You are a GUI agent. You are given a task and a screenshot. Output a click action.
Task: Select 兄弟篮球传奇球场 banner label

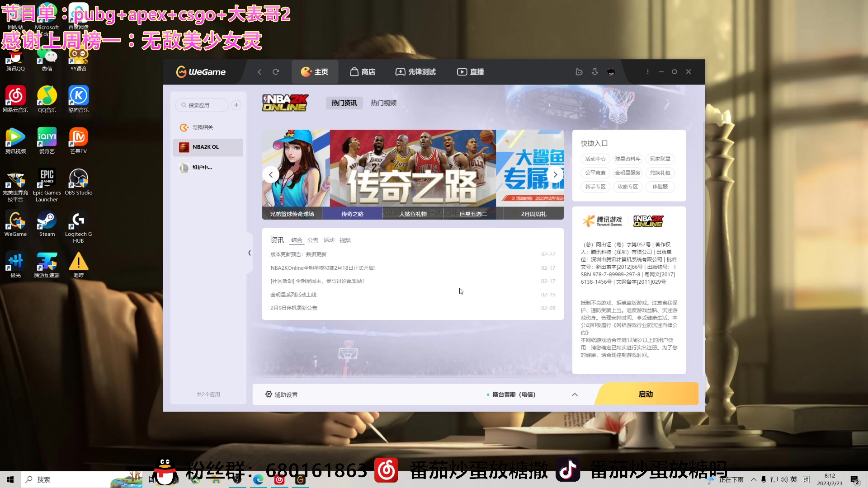[292, 214]
